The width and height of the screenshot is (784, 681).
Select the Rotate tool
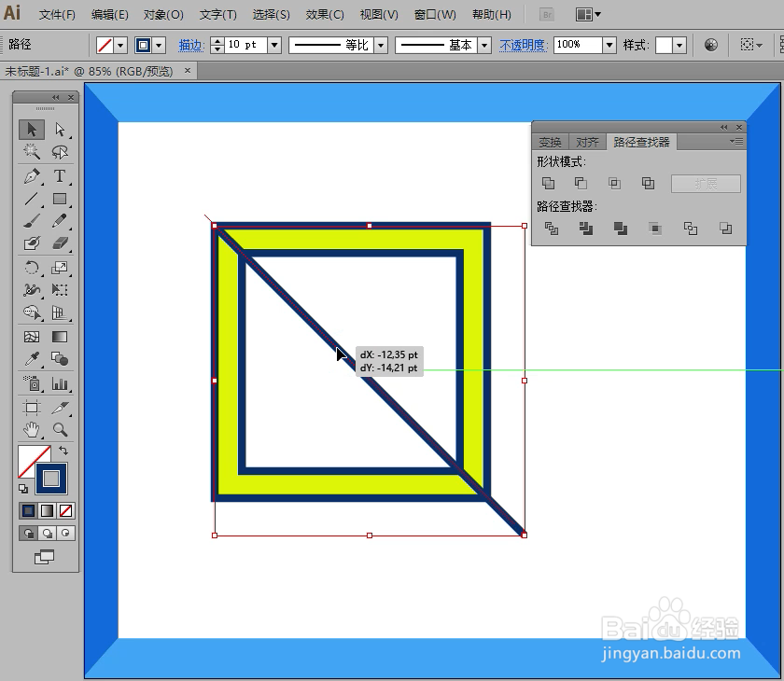[32, 268]
